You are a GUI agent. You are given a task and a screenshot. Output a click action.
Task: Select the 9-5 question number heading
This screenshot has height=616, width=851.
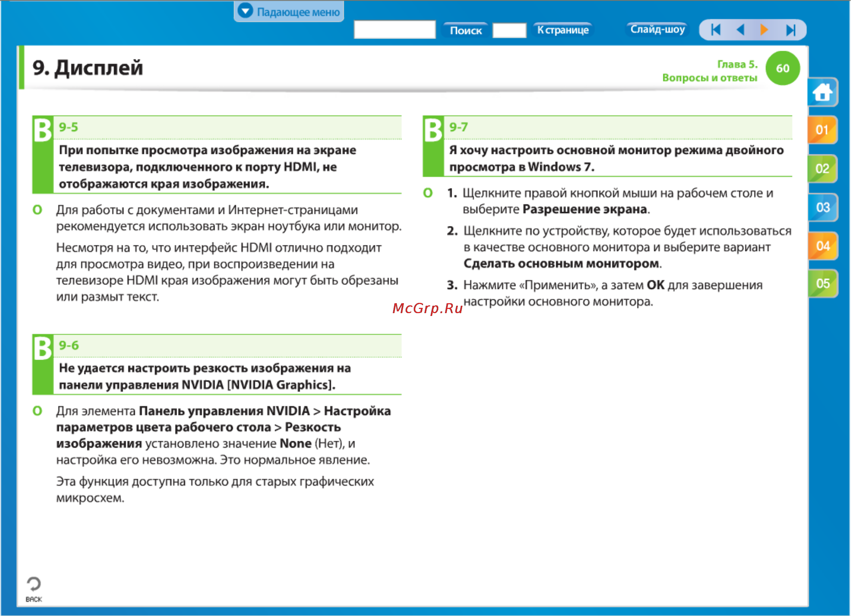68,127
